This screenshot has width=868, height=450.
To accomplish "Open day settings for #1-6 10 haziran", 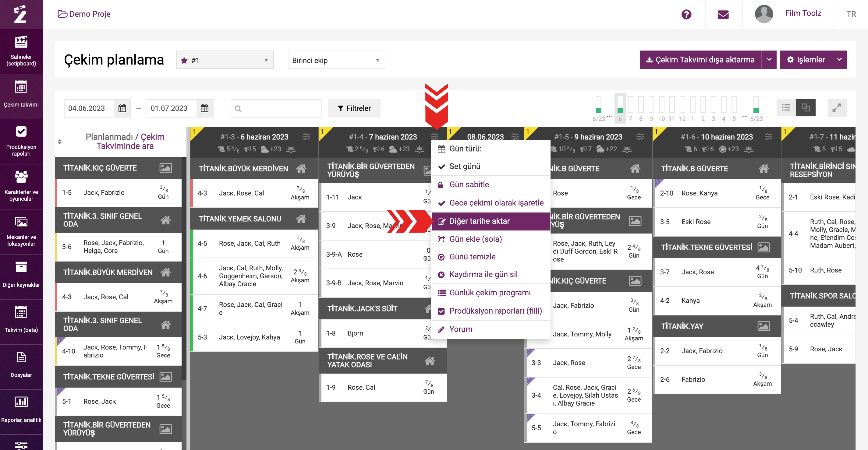I will (769, 136).
